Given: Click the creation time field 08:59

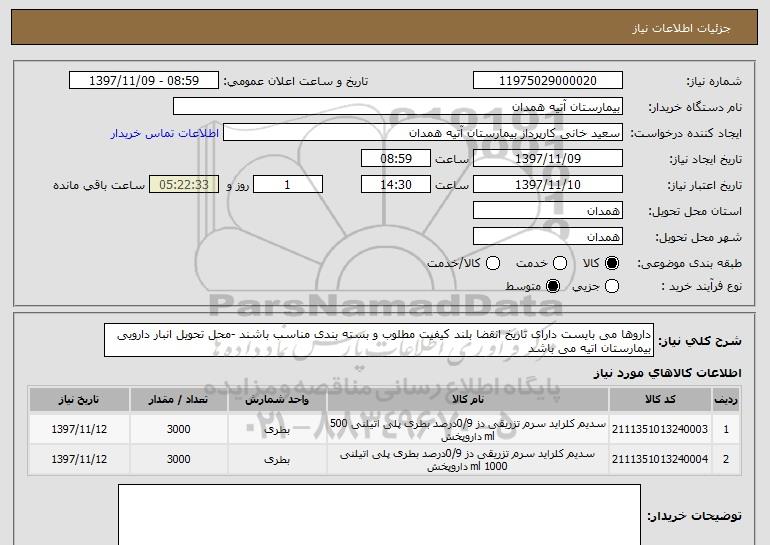Looking at the screenshot, I should coord(396,159).
